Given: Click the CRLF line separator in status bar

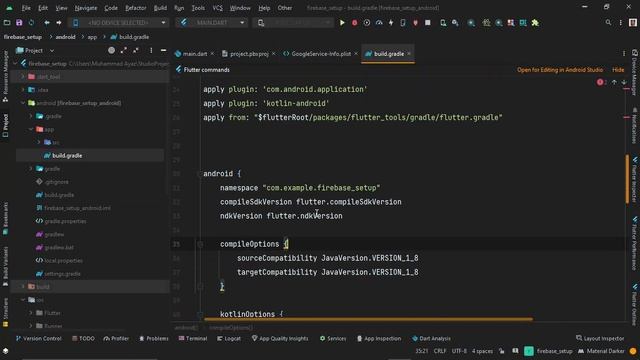Looking at the screenshot, I should point(440,351).
